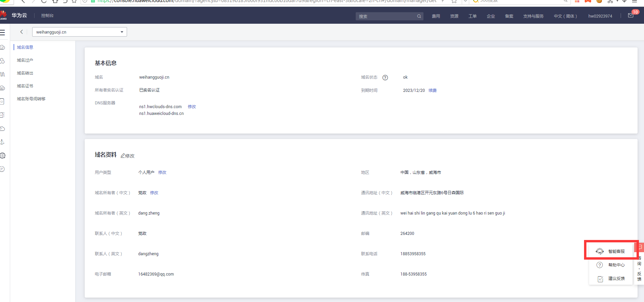This screenshot has height=302, width=644.
Task: Click 续费 renew link beside expiry date
Action: point(433,90)
